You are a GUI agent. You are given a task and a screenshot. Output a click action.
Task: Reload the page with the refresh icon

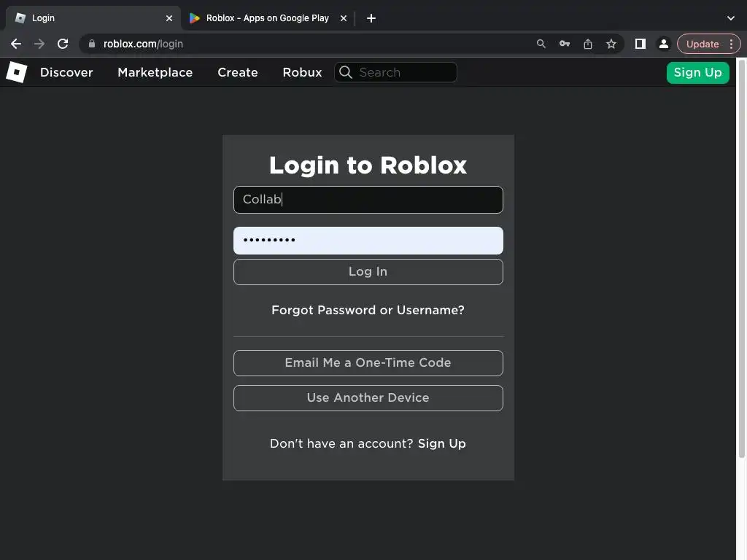tap(63, 44)
